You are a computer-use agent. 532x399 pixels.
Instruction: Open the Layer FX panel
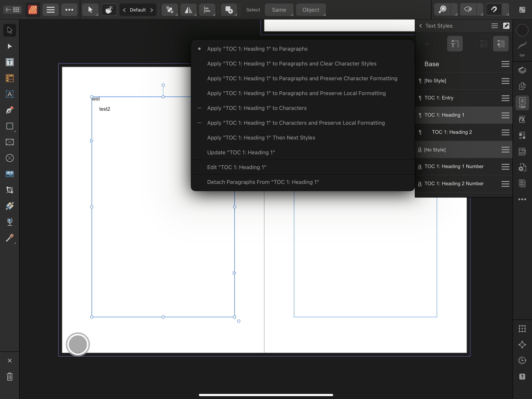click(x=522, y=119)
